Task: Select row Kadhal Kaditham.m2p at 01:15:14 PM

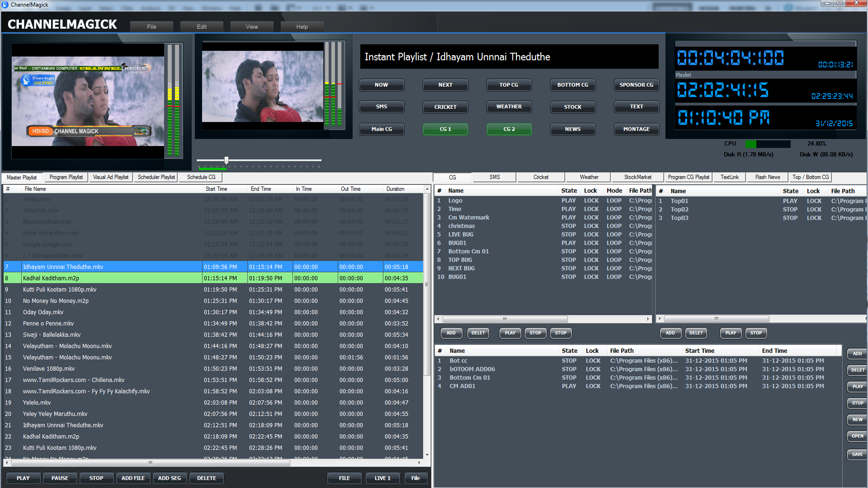Action: tap(213, 278)
